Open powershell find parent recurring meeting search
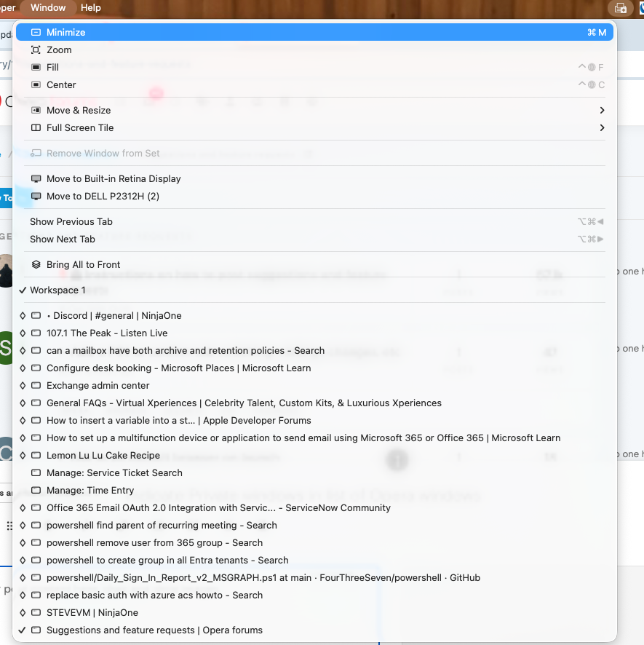 314,526
